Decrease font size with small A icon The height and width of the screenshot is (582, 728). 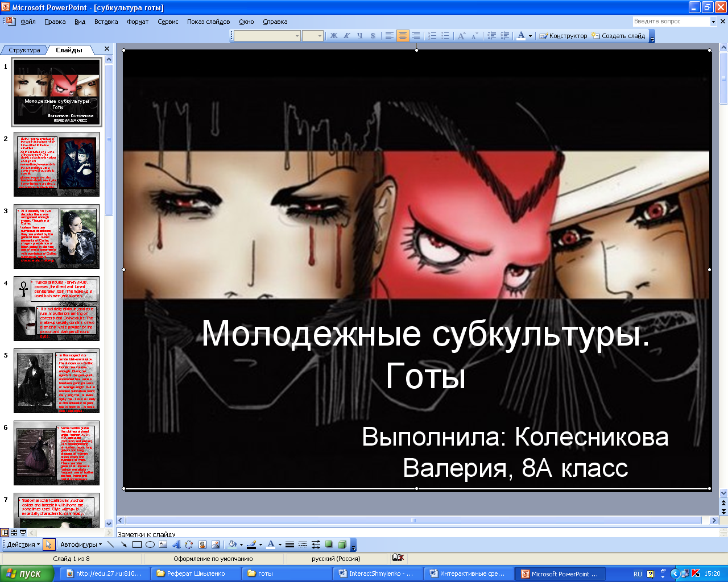475,36
